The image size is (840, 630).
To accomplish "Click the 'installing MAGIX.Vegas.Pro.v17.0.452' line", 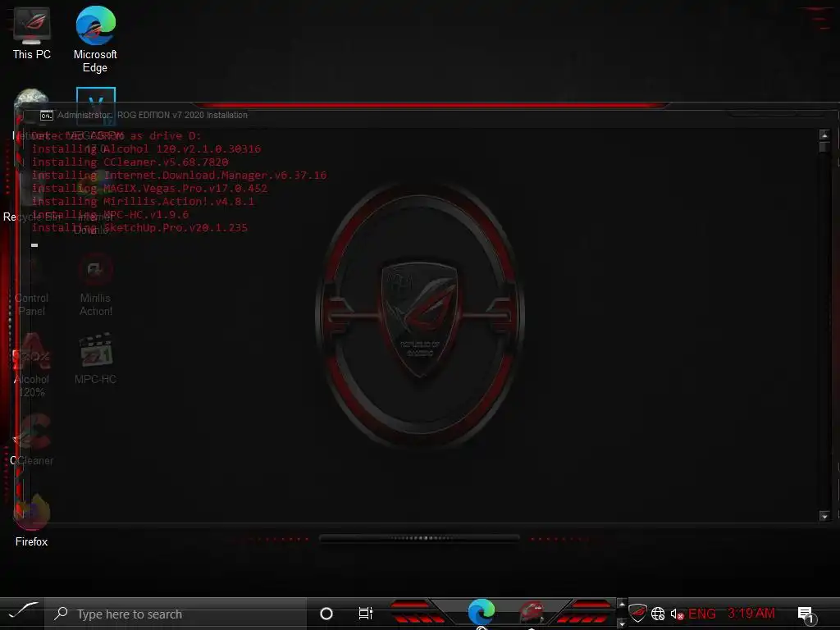I will tap(149, 188).
